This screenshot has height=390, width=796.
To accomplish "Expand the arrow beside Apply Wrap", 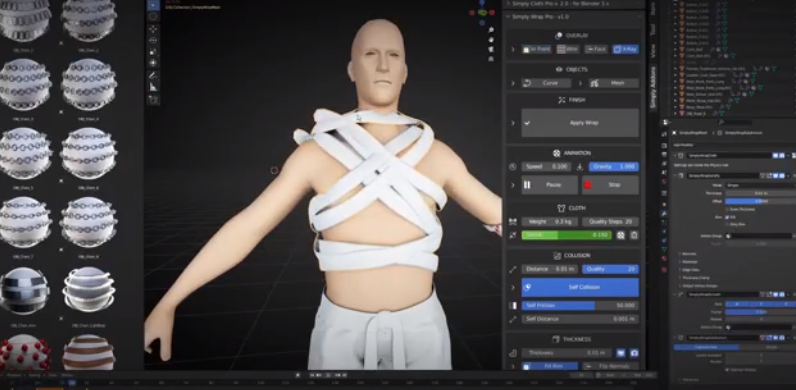I will tap(513, 123).
